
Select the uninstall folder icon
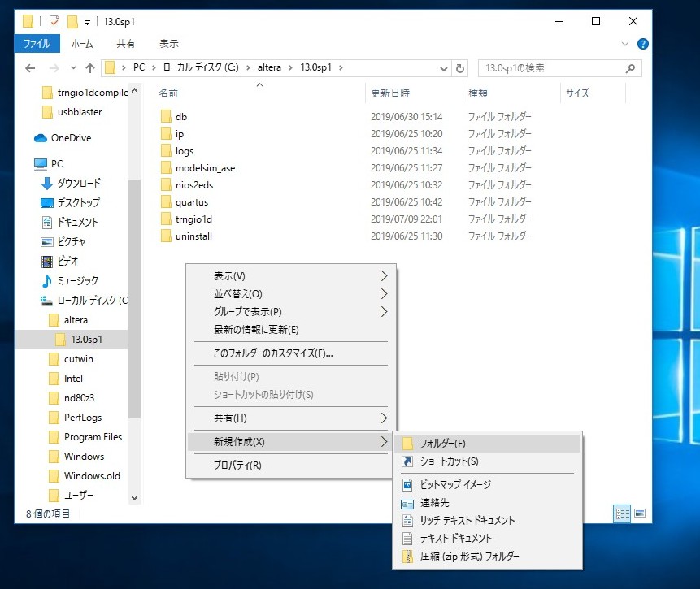pos(166,236)
